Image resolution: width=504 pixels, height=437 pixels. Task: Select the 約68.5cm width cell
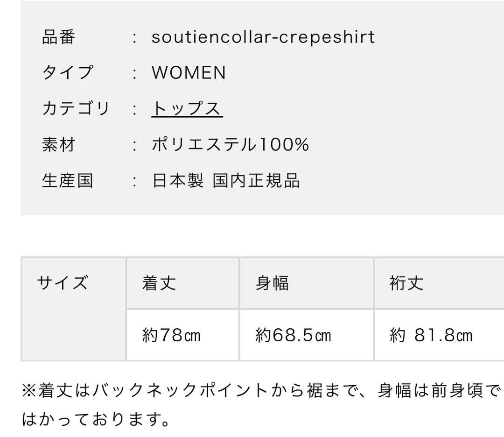293,335
